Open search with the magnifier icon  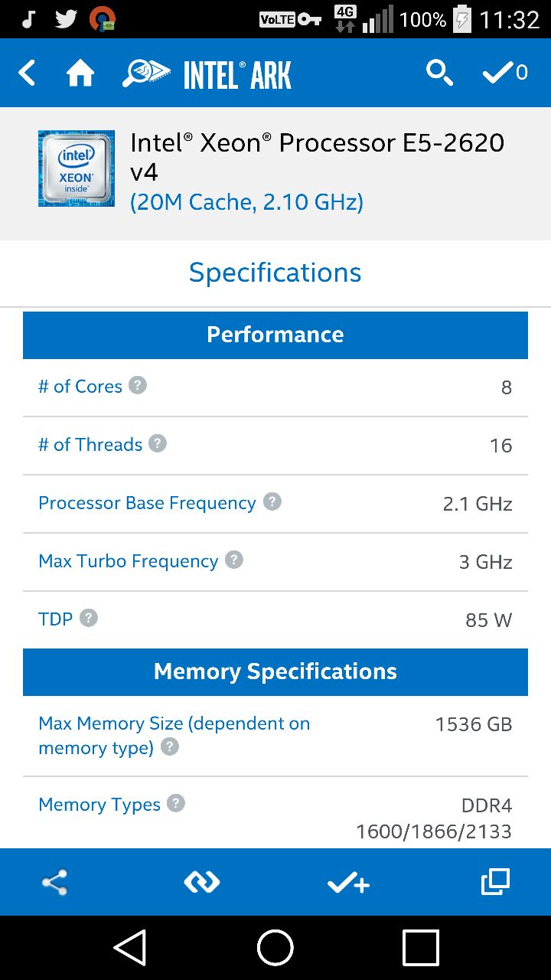439,73
